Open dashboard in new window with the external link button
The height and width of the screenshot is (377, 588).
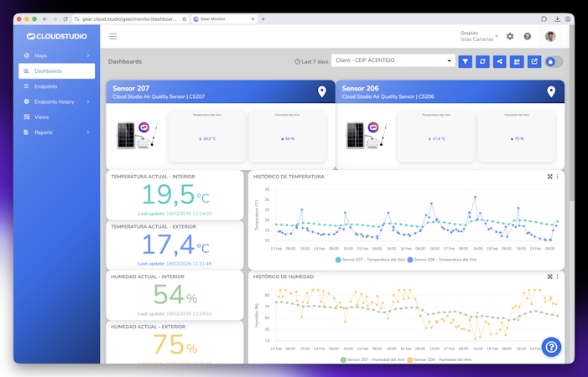point(534,62)
